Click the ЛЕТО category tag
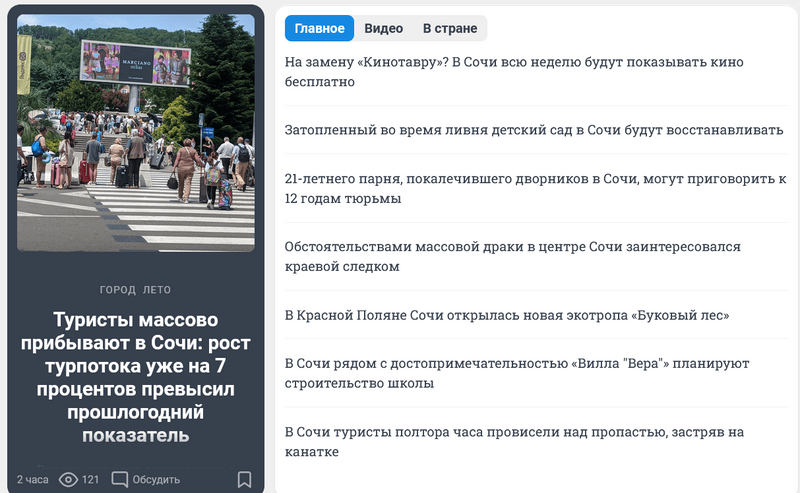The width and height of the screenshot is (800, 493). pos(157,290)
